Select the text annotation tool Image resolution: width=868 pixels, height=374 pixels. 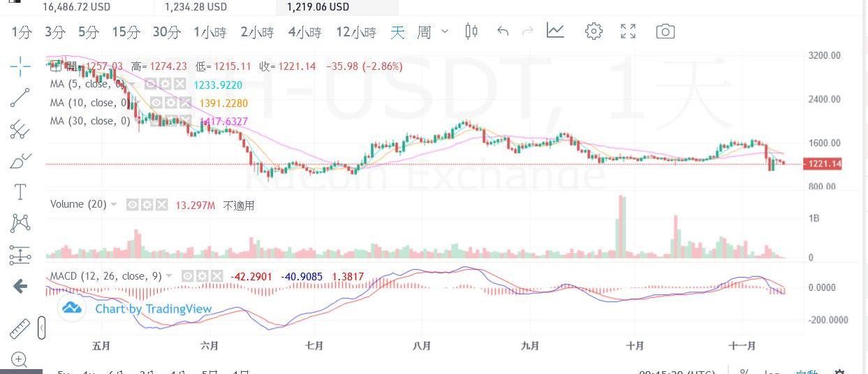click(20, 192)
